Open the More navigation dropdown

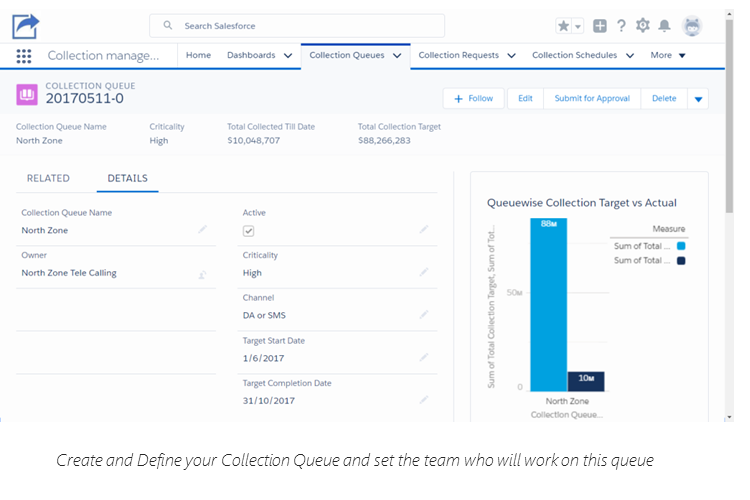[x=668, y=56]
